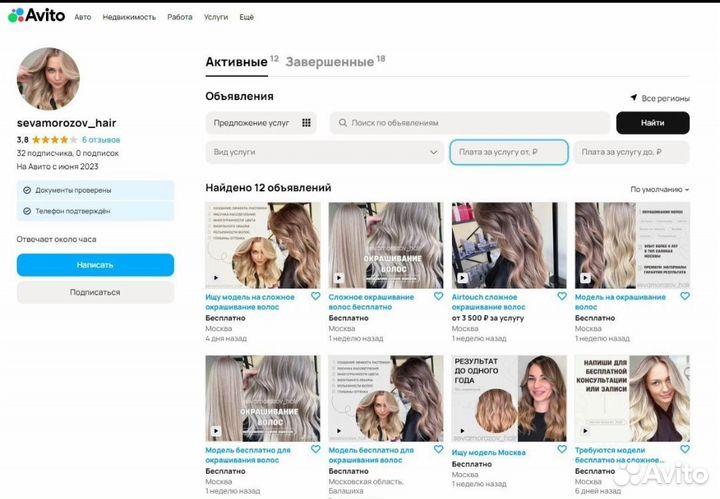Viewport: 720px width, 499px height.
Task: Favorite the Airtouch сложное окрашивание listing
Action: [x=561, y=297]
